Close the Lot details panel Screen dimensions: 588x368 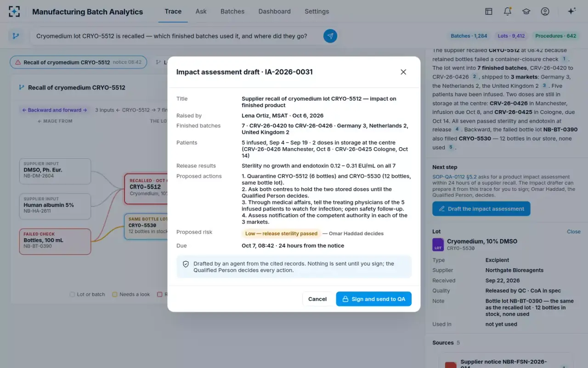coord(574,232)
